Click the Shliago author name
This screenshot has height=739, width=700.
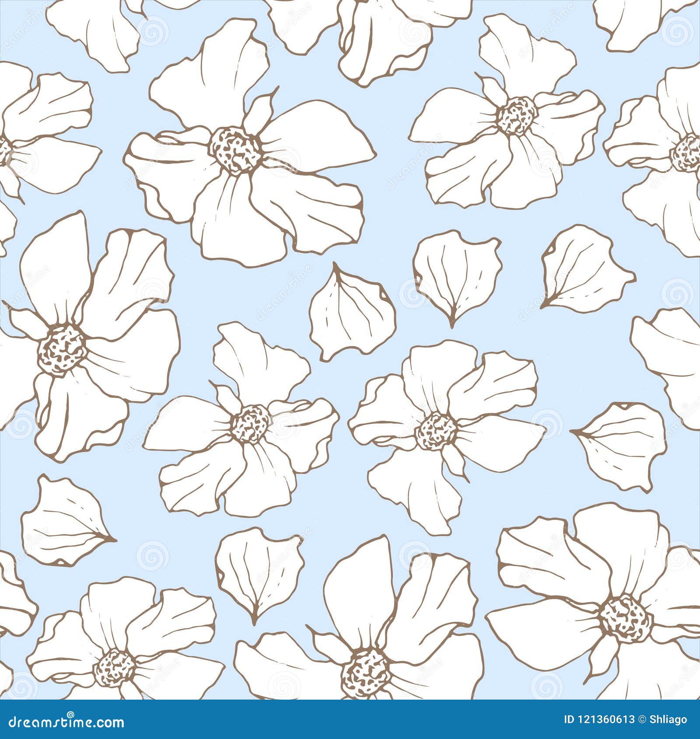tap(669, 720)
